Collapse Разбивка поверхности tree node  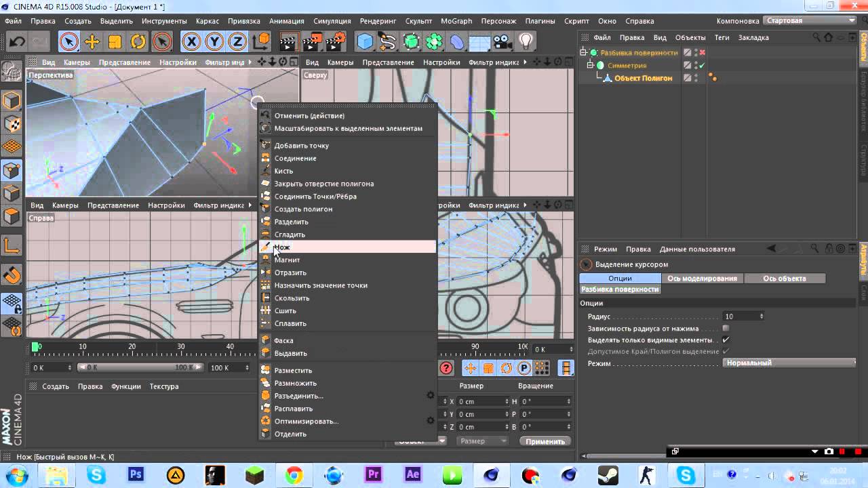coord(584,52)
